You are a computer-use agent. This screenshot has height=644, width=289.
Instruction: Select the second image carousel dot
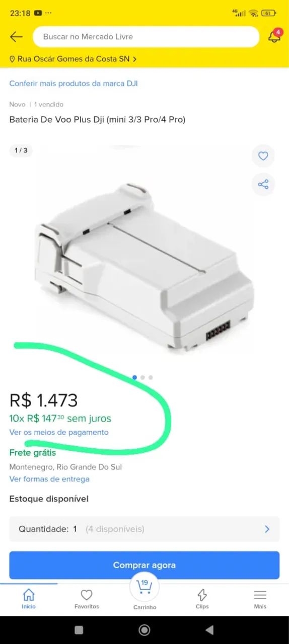coord(142,377)
